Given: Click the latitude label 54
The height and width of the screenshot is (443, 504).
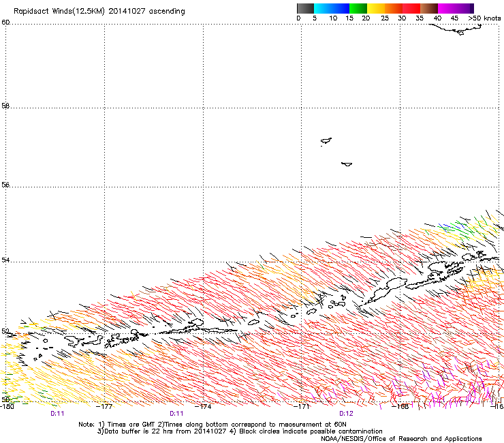Looking at the screenshot, I should (x=5, y=260).
